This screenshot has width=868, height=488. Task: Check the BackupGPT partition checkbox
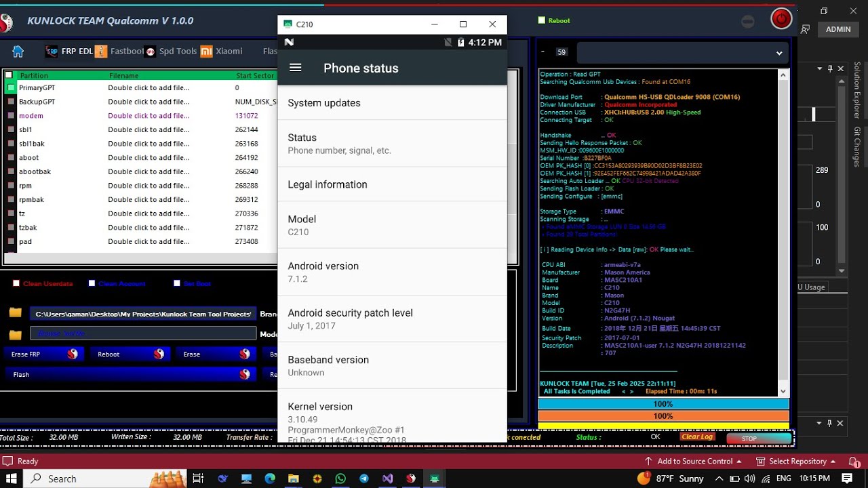[x=11, y=102]
